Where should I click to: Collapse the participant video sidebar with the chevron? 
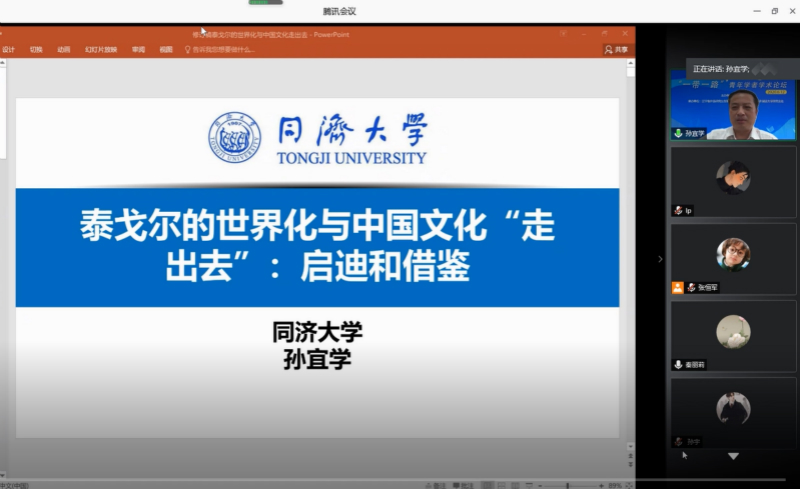click(x=659, y=259)
